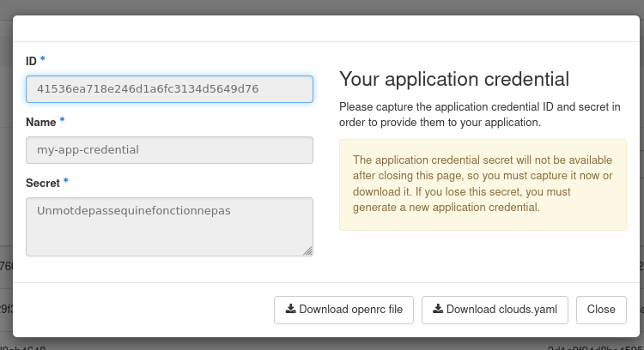Click the yellow secret warning notice
644x350 pixels.
[483, 184]
